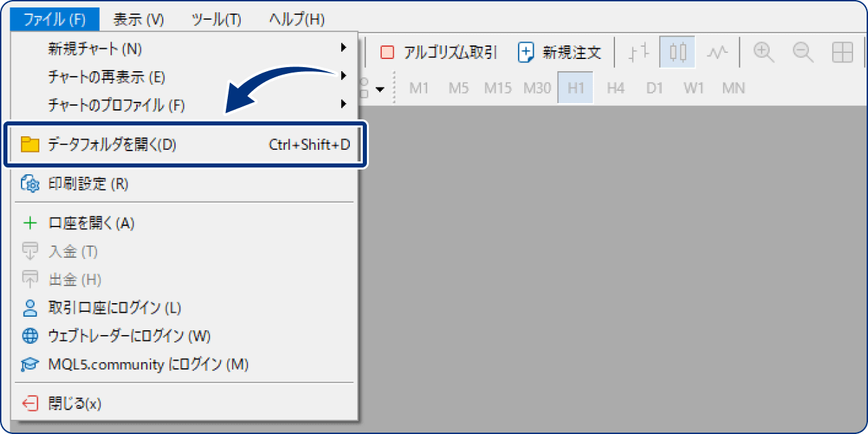Open the toolbar dropdown arrow

(380, 89)
